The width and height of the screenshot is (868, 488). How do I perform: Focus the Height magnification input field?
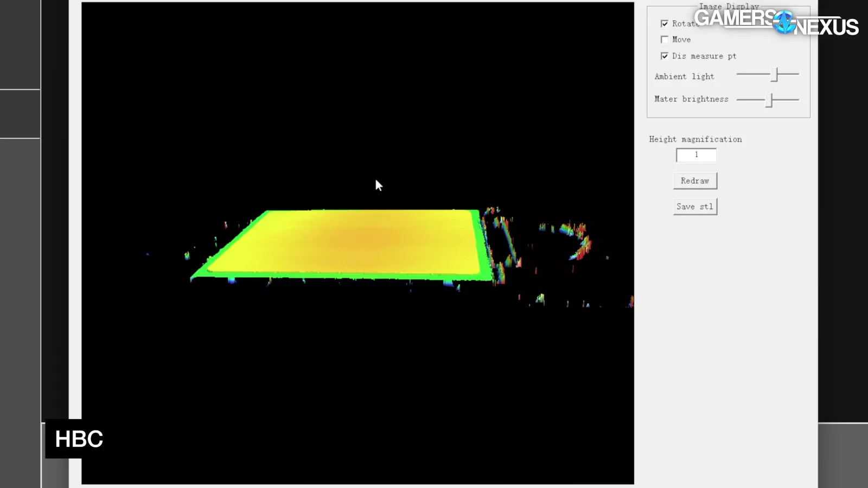(x=696, y=155)
